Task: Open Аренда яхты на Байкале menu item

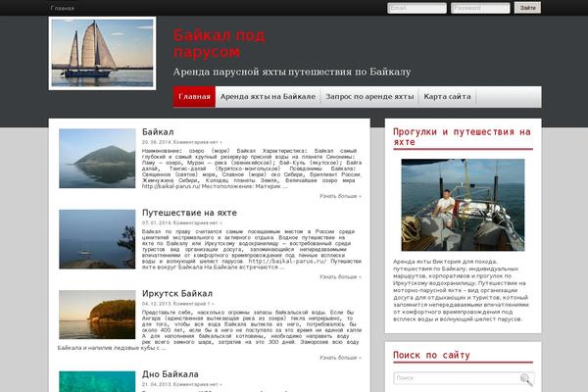Action: coord(268,97)
